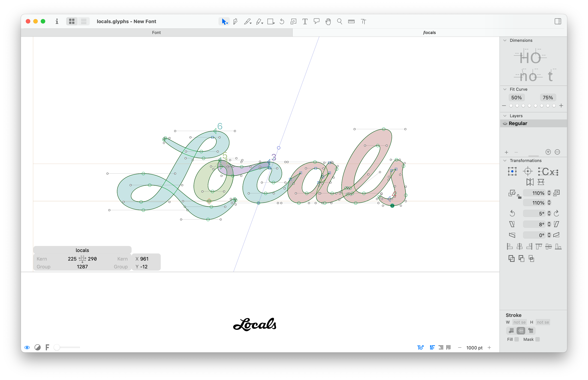Click the 50% Fit Curve button

(516, 98)
